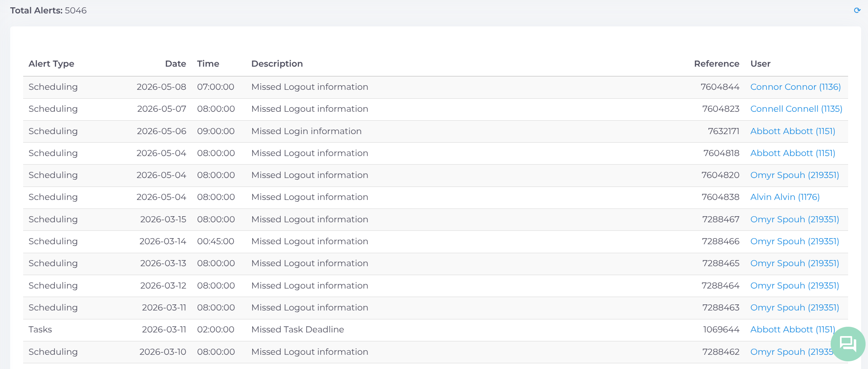868x369 pixels.
Task: Click the Tasks alert type cell
Action: tap(40, 330)
